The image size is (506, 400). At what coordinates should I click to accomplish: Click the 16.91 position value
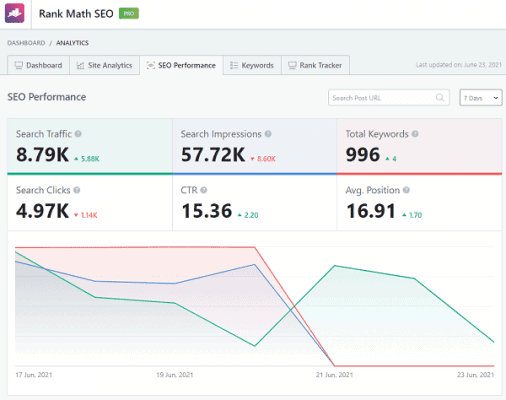click(371, 211)
